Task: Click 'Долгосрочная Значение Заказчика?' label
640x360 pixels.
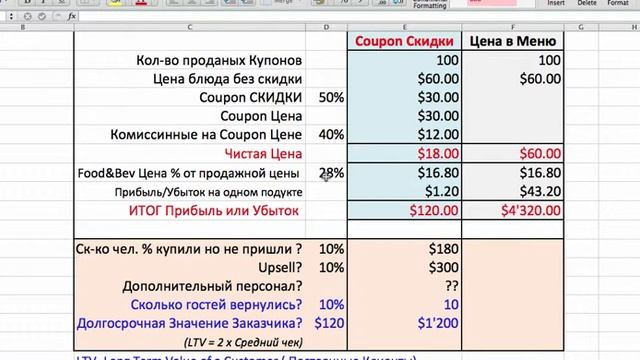Action: point(189,323)
